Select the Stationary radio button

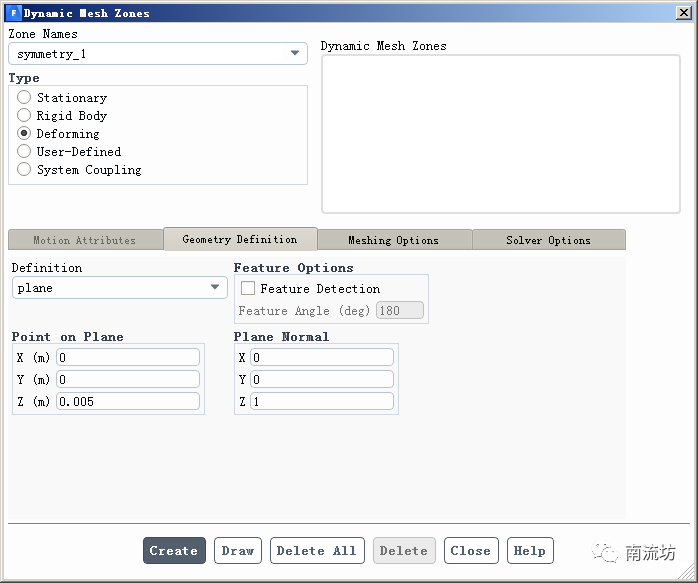pyautogui.click(x=24, y=98)
